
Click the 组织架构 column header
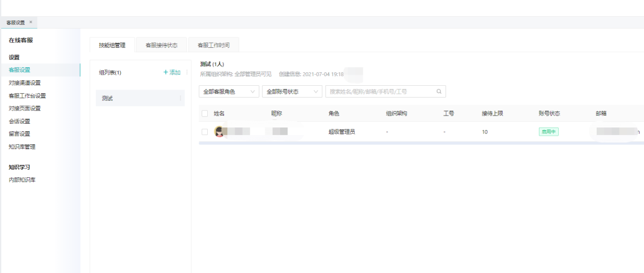tap(397, 114)
